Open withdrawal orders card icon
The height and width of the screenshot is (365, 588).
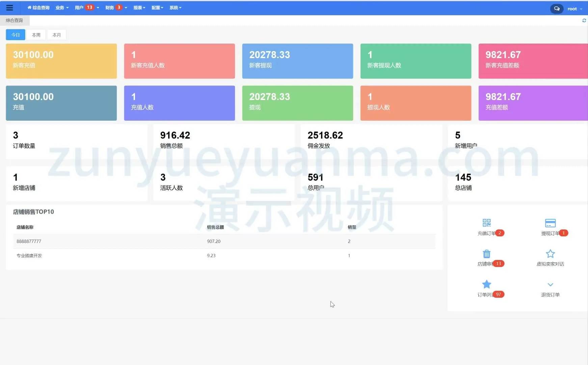coord(550,223)
